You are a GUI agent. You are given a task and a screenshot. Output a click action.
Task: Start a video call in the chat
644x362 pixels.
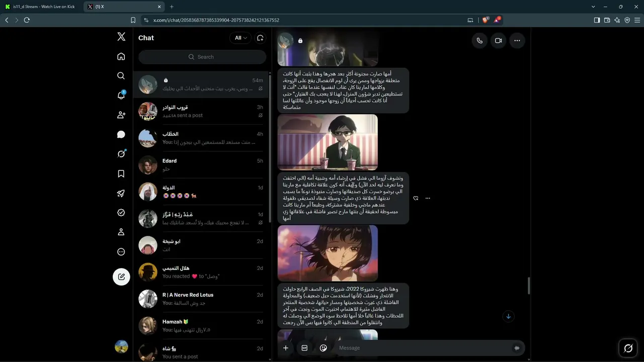click(x=498, y=41)
